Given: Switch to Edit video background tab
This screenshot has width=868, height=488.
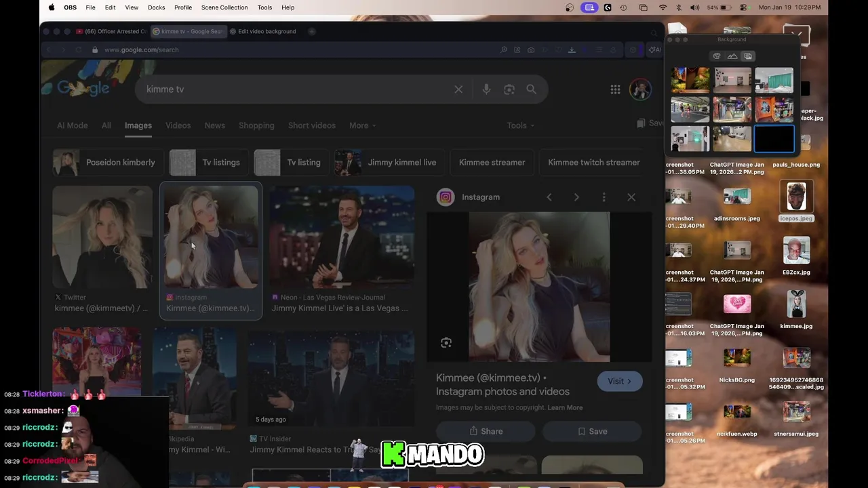Looking at the screenshot, I should (263, 31).
